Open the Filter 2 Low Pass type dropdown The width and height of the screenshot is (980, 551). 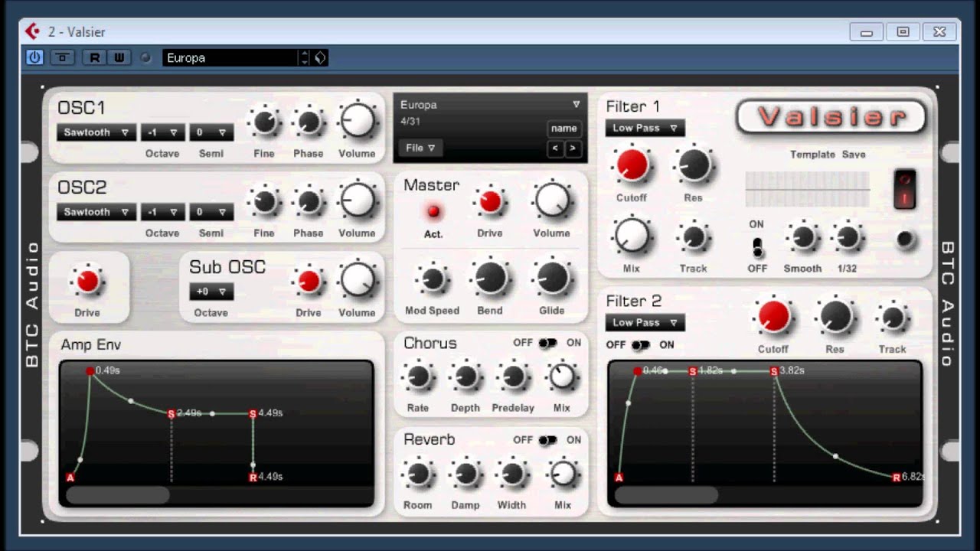tap(645, 323)
